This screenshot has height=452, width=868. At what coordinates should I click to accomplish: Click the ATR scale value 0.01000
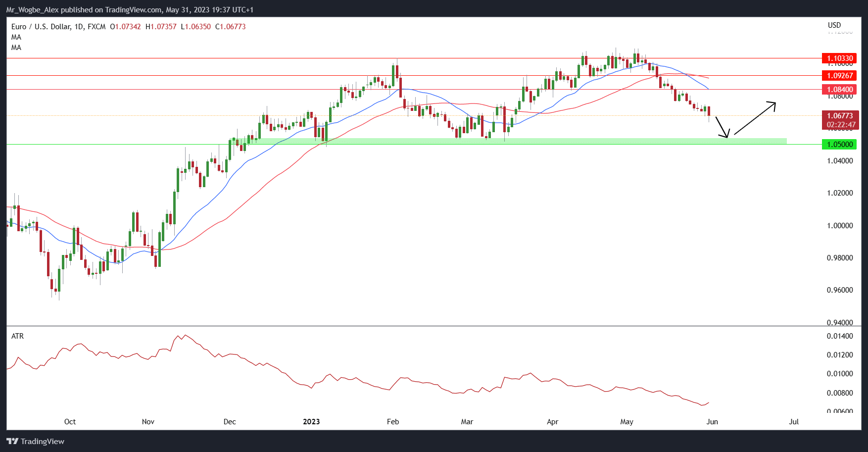click(840, 374)
